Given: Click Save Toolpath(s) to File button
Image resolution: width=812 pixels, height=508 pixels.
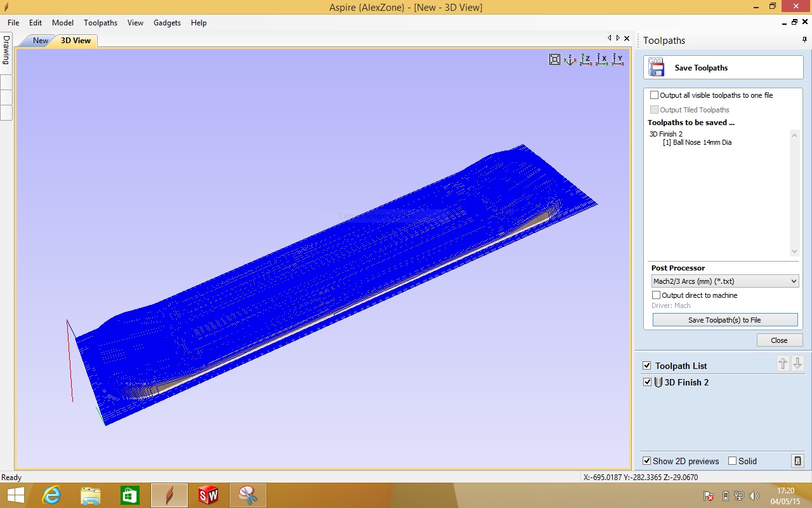Looking at the screenshot, I should (725, 320).
